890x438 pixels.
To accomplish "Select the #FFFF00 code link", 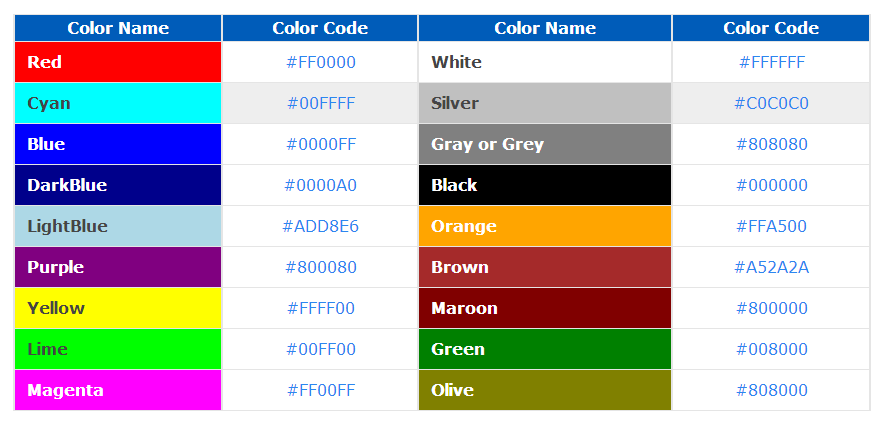I will 321,308.
